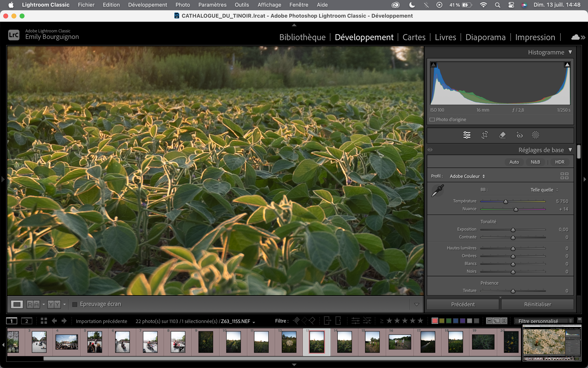588x368 pixels.
Task: Click the Température slider handle
Action: pos(506,202)
